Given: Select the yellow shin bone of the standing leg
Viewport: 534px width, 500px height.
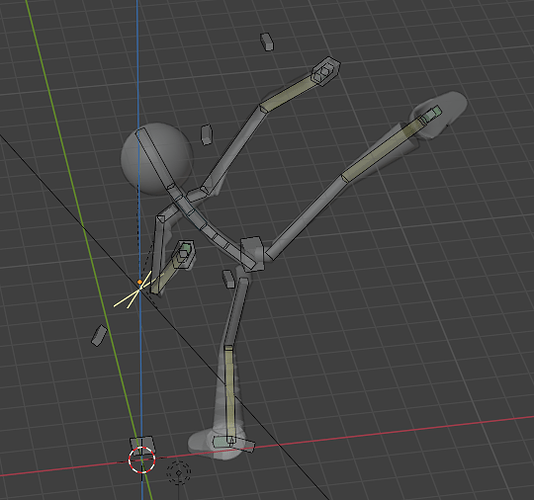Looking at the screenshot, I should tap(230, 395).
